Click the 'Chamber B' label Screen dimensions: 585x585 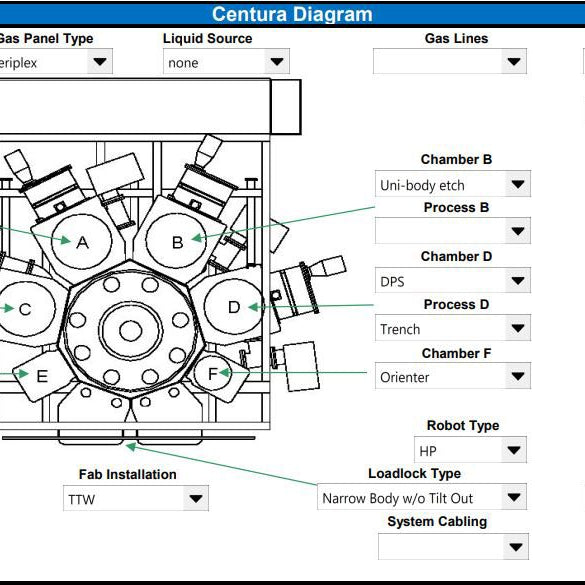pyautogui.click(x=456, y=159)
